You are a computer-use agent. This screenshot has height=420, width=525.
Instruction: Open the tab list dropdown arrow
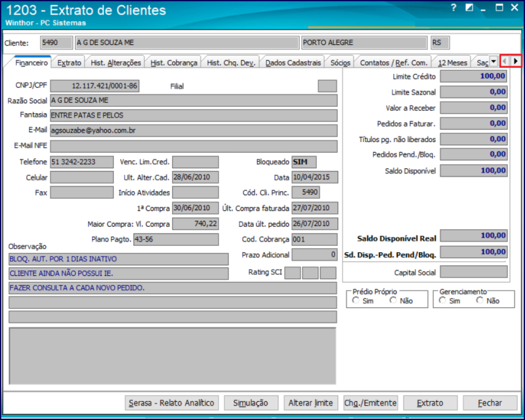(493, 61)
